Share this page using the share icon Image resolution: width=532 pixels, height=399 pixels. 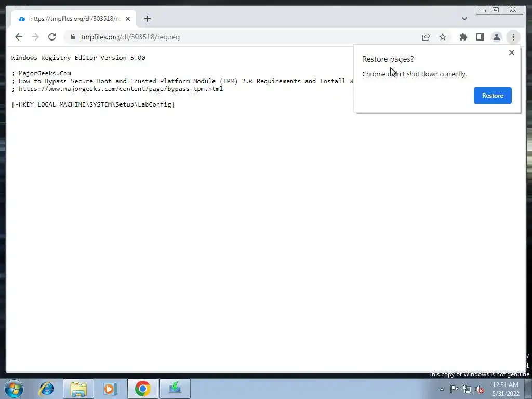coord(426,37)
